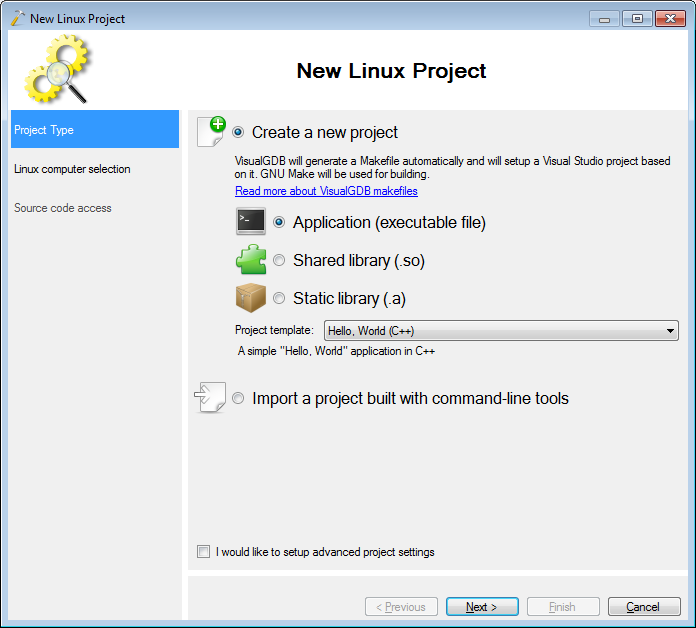Click the hammer icon in the title bar
Screen dimensions: 696x628
click(x=18, y=19)
